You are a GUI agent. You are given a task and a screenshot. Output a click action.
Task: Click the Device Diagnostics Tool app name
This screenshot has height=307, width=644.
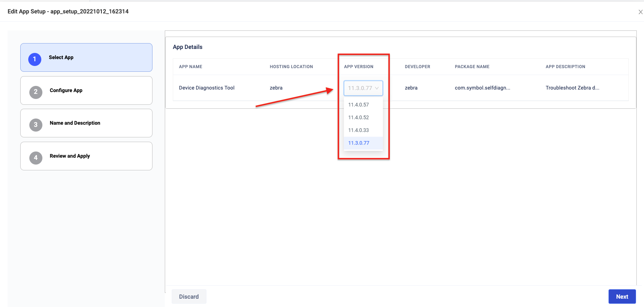point(206,88)
